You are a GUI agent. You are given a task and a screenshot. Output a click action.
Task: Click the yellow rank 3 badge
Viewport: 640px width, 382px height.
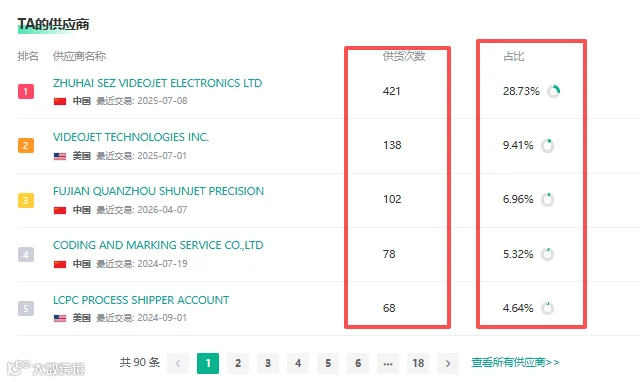coord(26,200)
